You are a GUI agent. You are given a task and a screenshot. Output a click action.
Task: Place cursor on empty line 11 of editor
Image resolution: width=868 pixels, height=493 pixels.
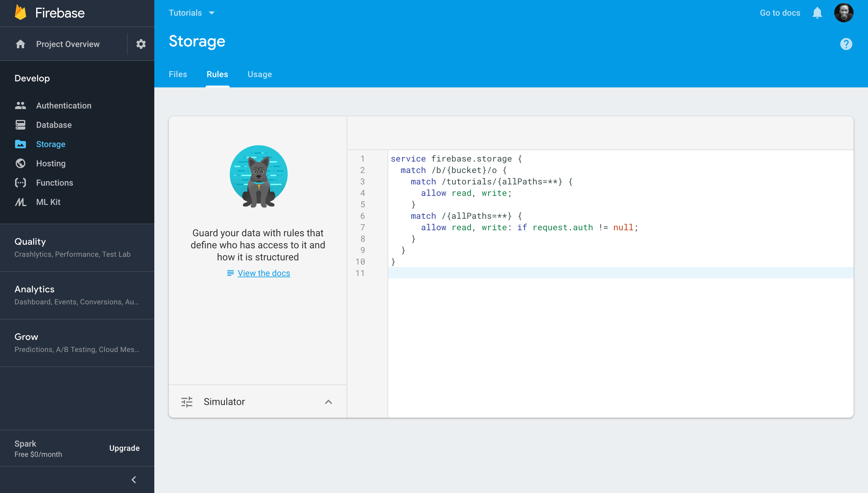click(620, 273)
